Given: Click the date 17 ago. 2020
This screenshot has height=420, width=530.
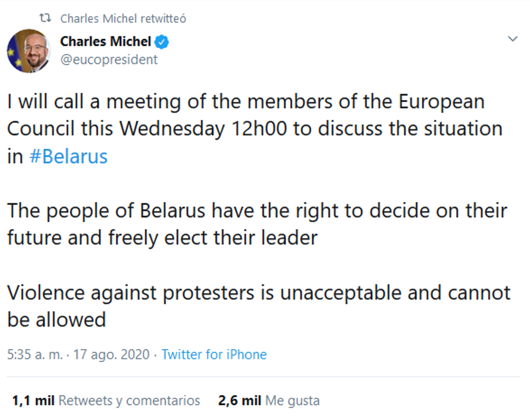Looking at the screenshot, I should point(111,354).
